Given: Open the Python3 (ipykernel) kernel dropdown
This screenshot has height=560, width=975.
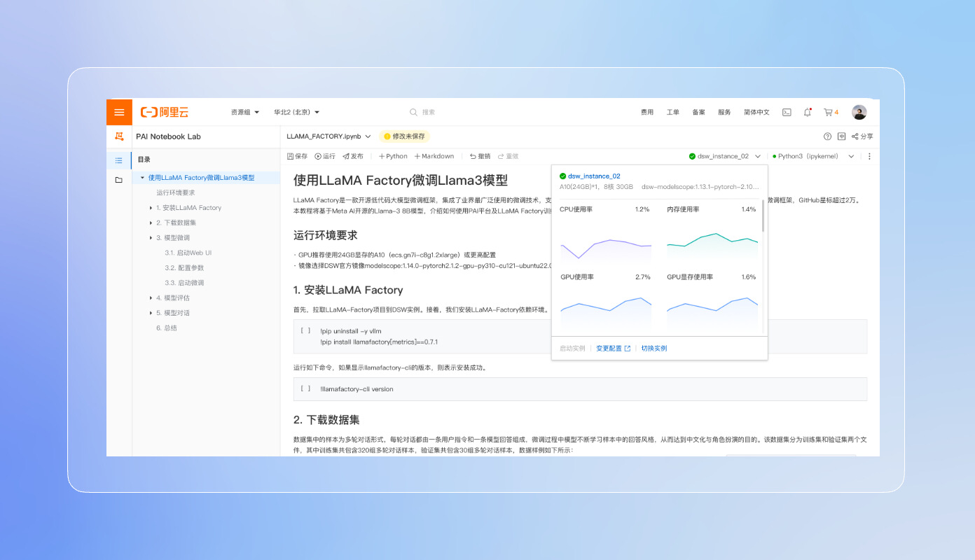Looking at the screenshot, I should click(814, 156).
